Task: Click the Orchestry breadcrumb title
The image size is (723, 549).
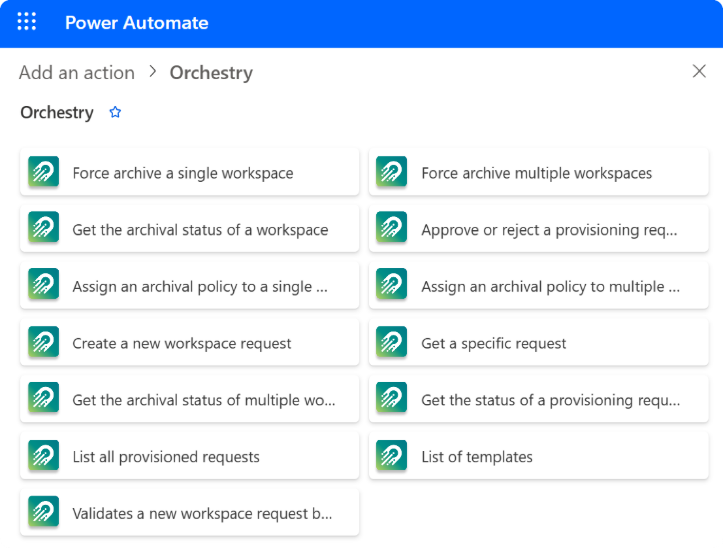Action: (211, 73)
